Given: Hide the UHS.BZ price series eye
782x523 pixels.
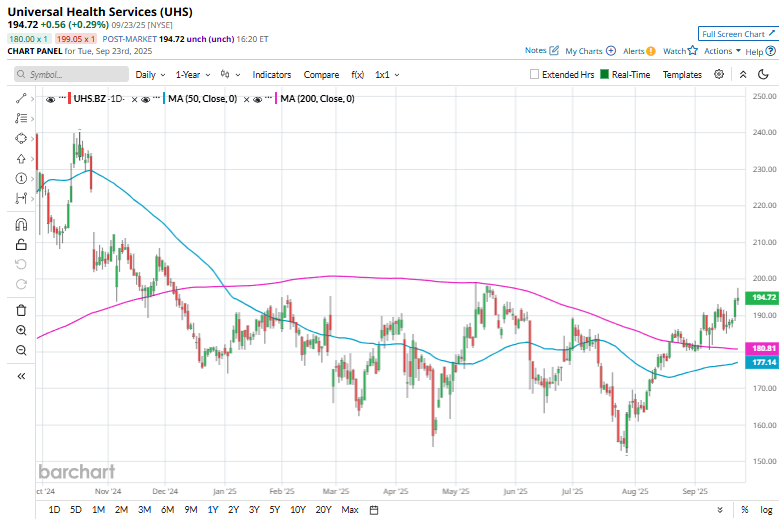Looking at the screenshot, I should click(50, 99).
